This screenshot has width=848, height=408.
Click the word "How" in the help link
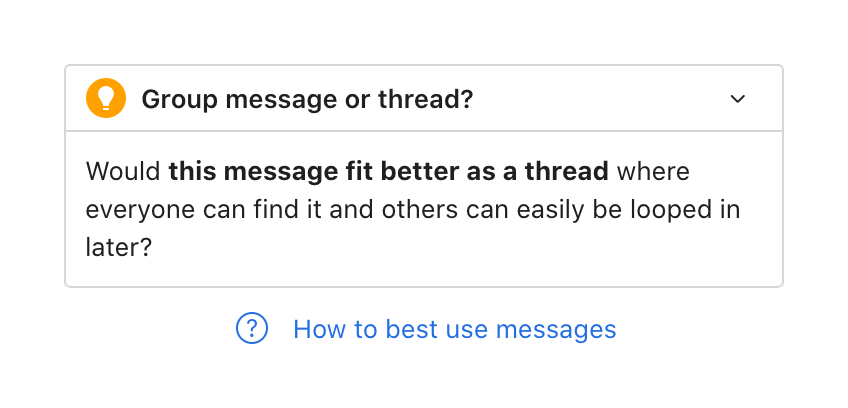point(314,329)
